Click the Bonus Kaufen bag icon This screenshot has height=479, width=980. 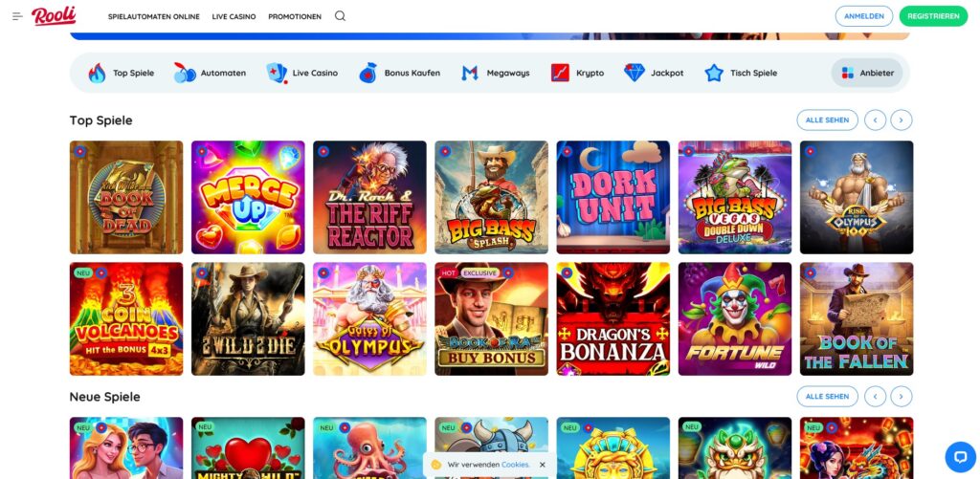pos(367,73)
